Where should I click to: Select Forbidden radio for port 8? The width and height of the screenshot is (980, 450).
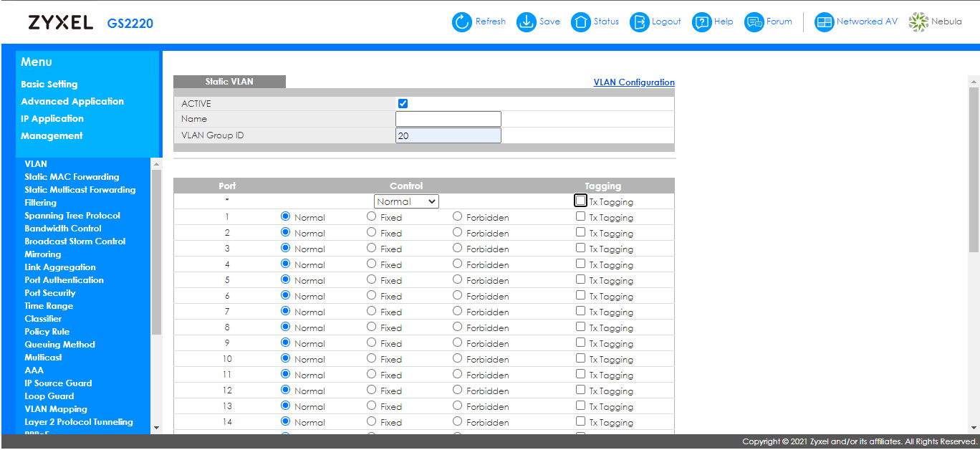(x=457, y=327)
